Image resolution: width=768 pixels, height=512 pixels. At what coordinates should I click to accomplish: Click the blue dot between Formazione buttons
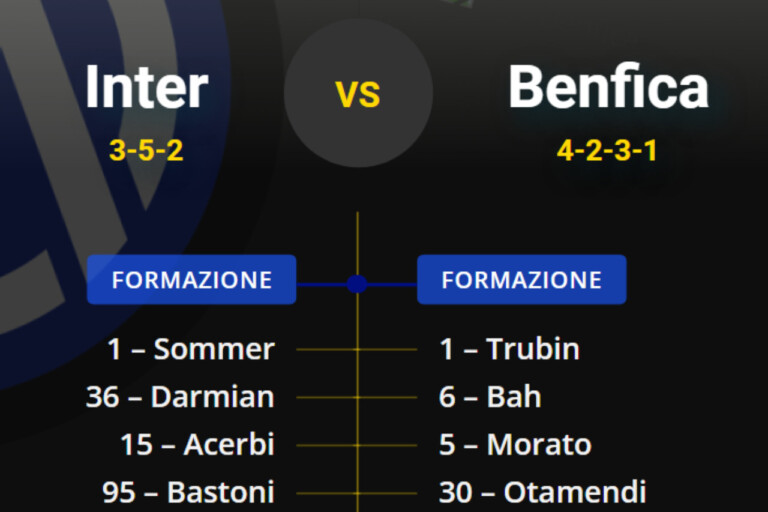357,284
